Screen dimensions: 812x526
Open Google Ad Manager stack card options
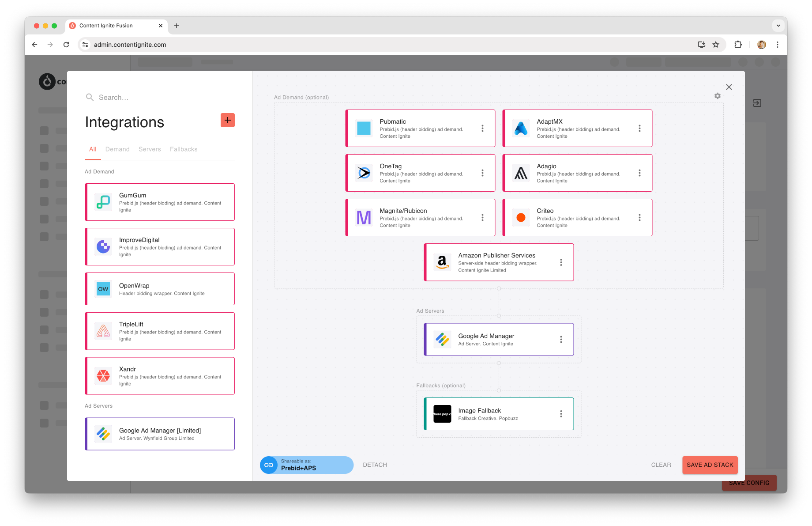561,339
